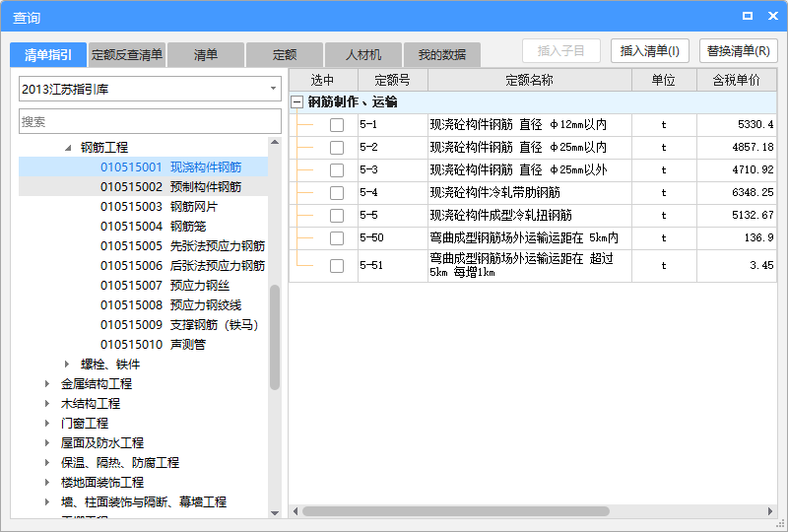Expand the 楼地面装饰工程 node
Viewport: 788px width, 532px height.
point(47,482)
